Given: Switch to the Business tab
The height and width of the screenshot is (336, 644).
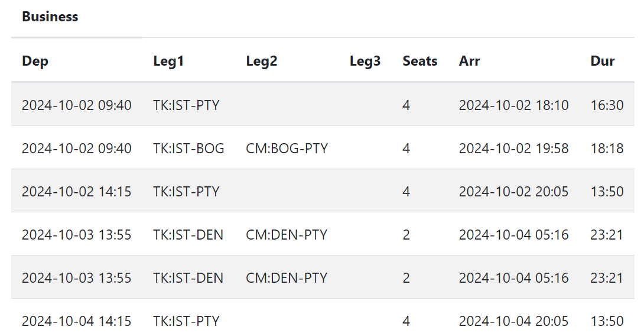Looking at the screenshot, I should click(50, 17).
